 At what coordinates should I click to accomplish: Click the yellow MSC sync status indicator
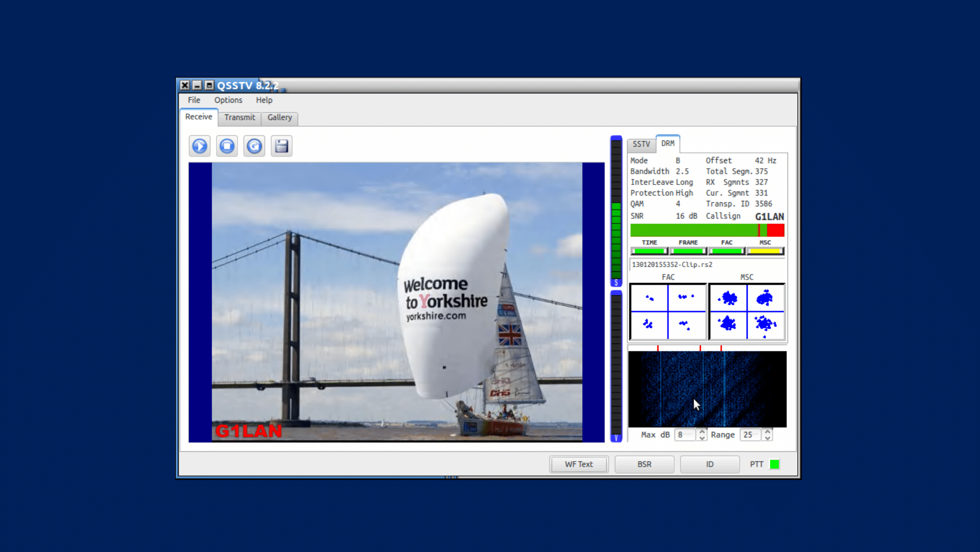click(x=766, y=251)
